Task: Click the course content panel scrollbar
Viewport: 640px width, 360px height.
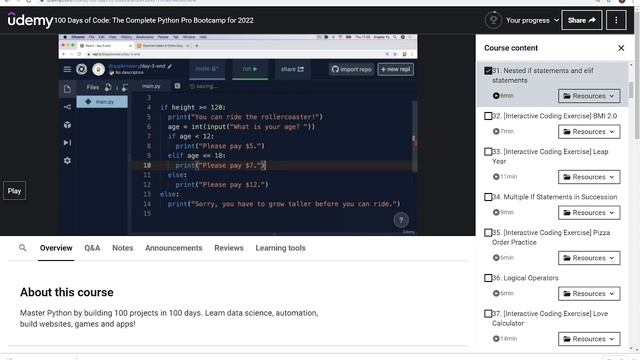Action: (x=631, y=90)
